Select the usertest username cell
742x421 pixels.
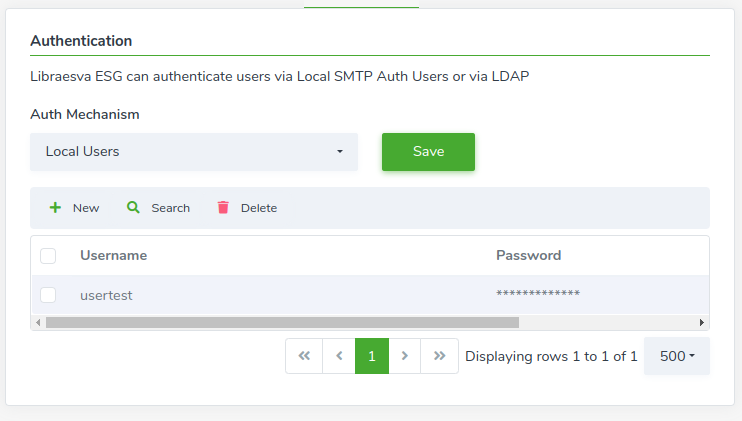coord(106,296)
